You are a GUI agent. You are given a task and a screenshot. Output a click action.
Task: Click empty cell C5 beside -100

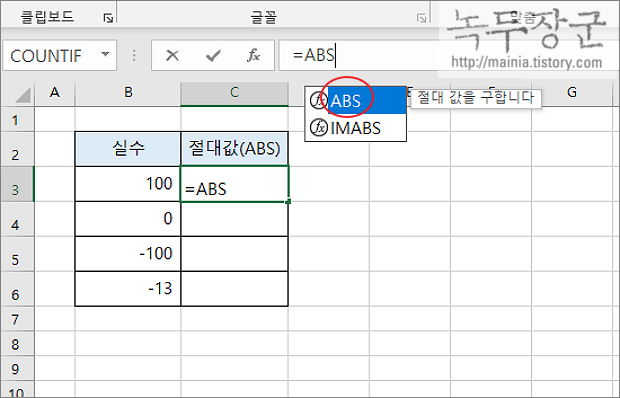click(x=234, y=254)
